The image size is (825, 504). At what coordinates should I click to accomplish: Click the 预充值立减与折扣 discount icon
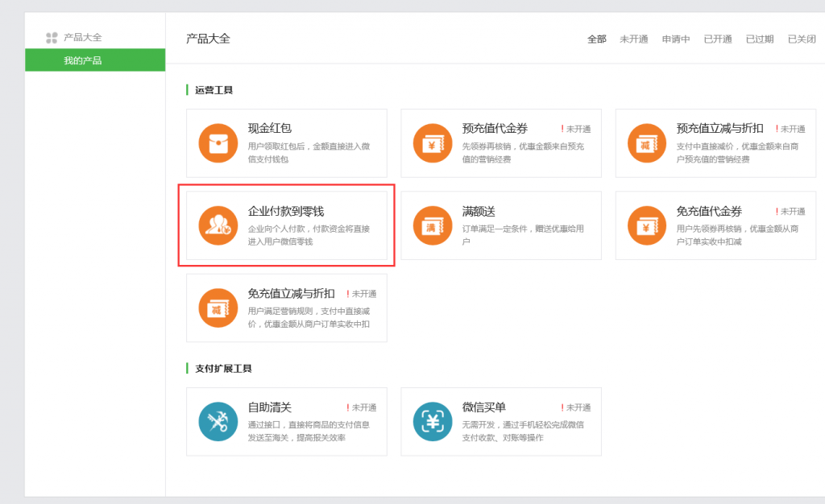[647, 143]
